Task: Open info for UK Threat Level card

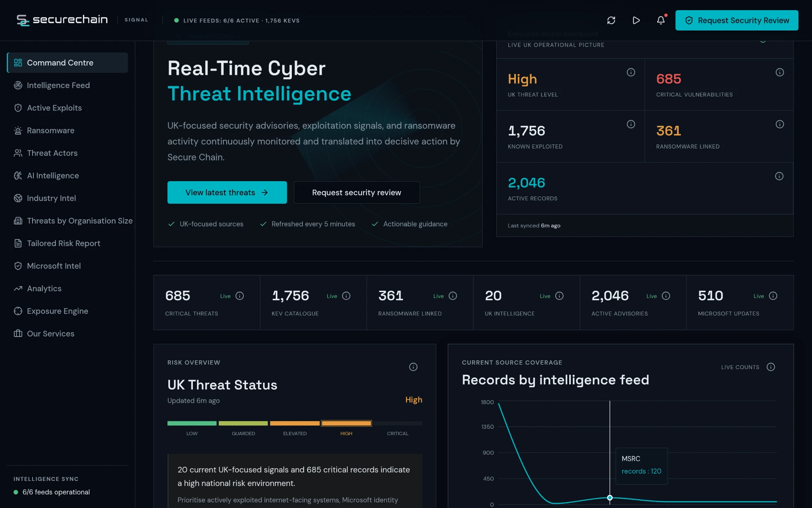Action: point(631,72)
